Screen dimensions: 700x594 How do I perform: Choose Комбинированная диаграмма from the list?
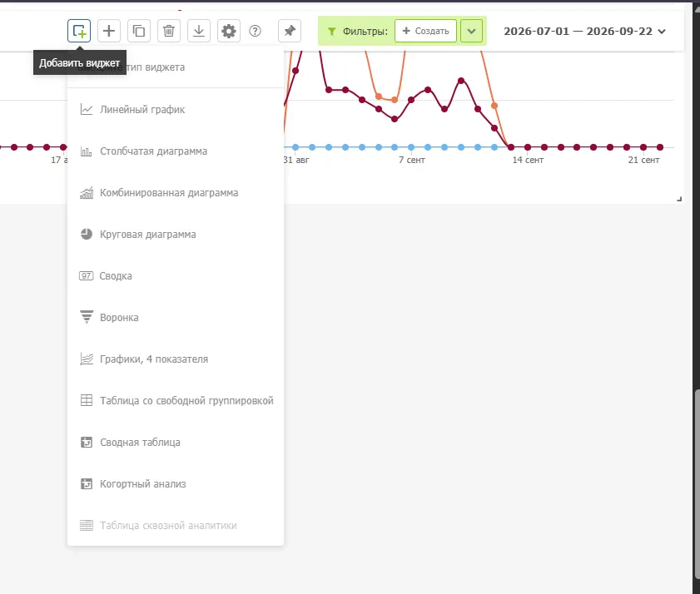pos(176,192)
